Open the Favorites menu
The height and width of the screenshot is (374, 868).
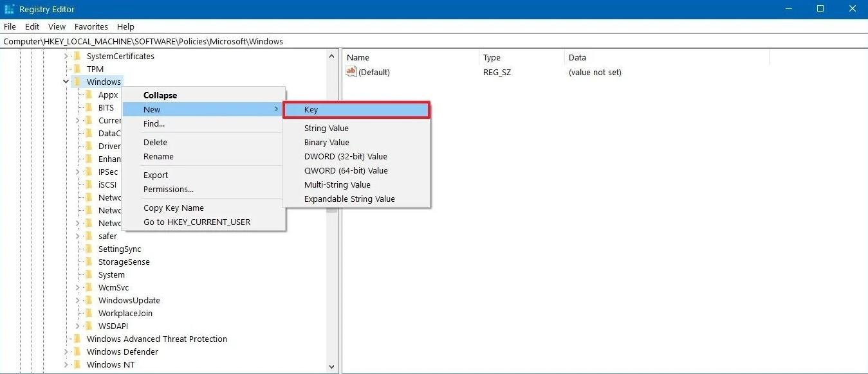91,26
